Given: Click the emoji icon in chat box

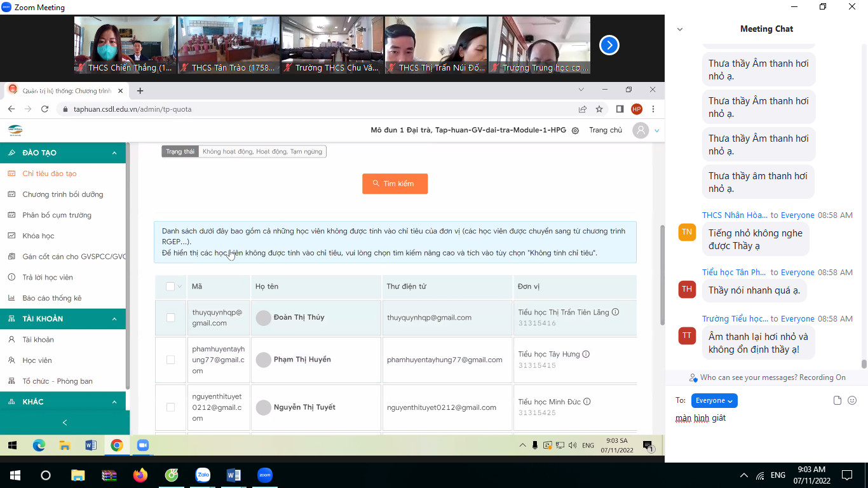Looking at the screenshot, I should 852,400.
